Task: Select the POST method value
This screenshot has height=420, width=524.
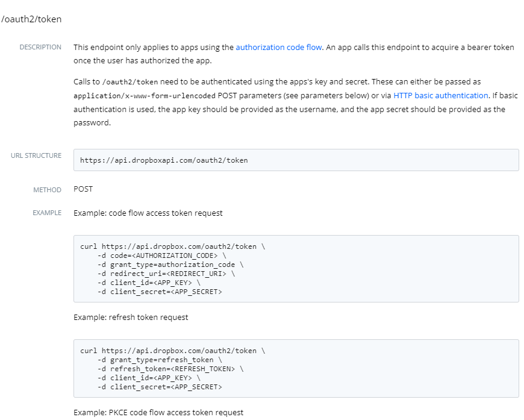Action: point(83,189)
